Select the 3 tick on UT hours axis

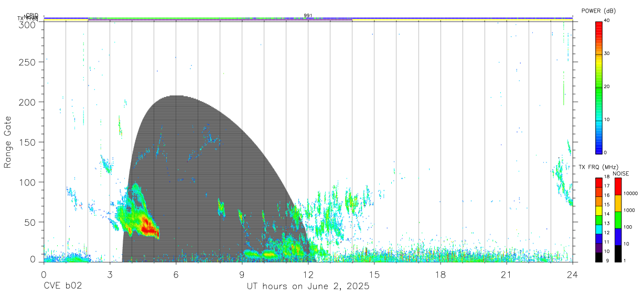(x=110, y=274)
